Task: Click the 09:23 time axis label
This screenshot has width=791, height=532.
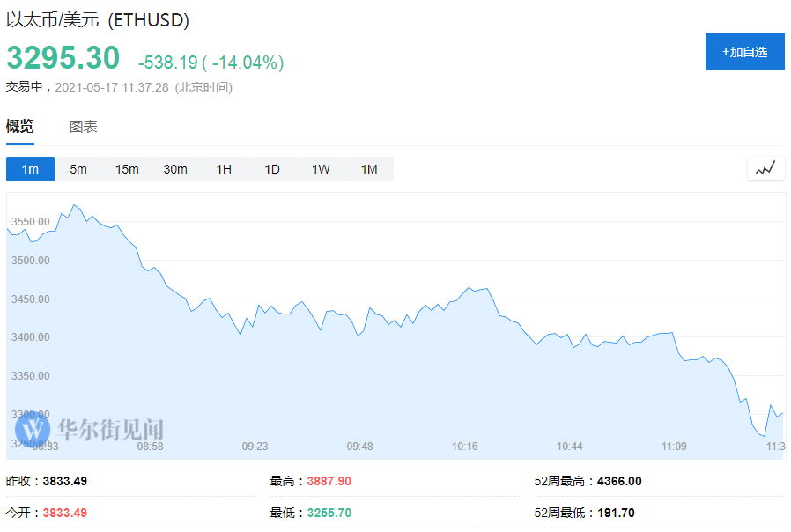Action: pyautogui.click(x=255, y=447)
